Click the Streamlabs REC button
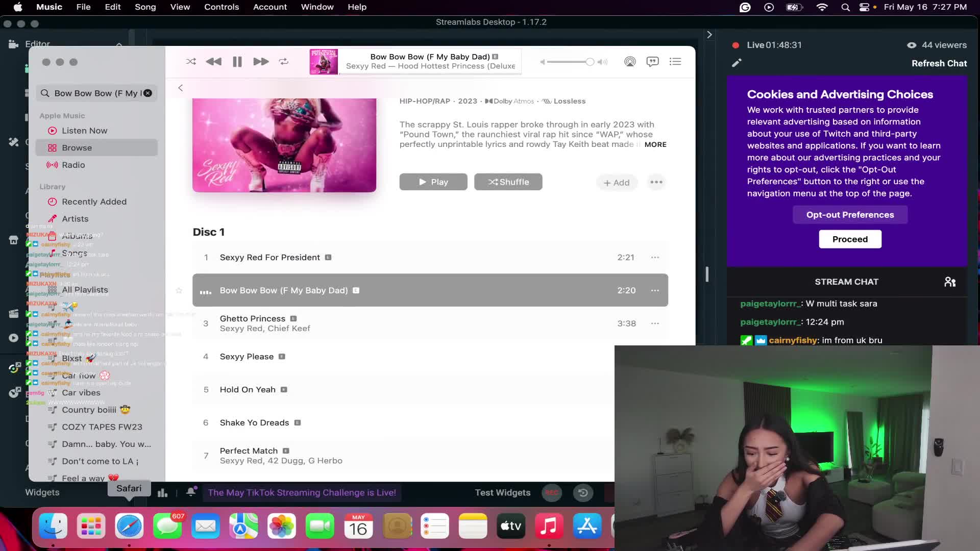Viewport: 980px width, 551px height. point(551,492)
